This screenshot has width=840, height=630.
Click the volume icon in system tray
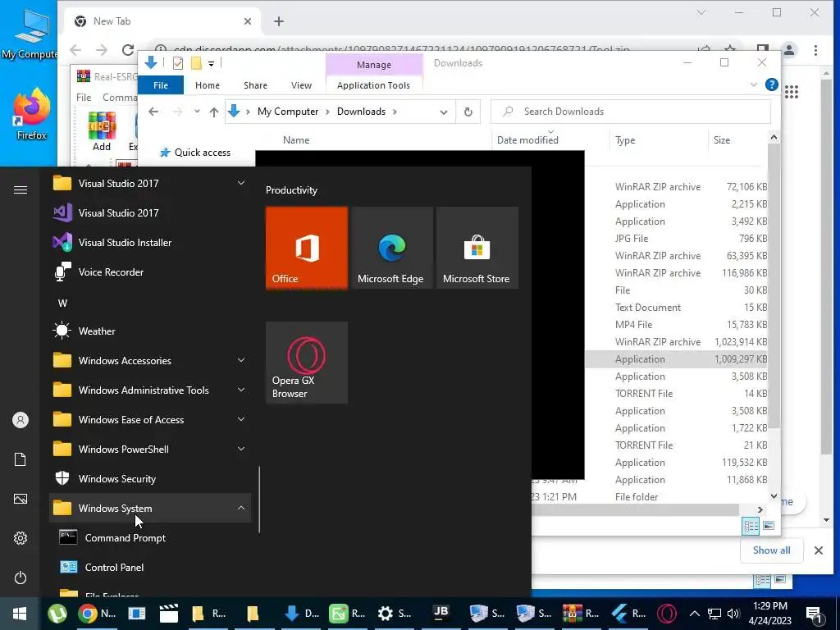coord(733,614)
